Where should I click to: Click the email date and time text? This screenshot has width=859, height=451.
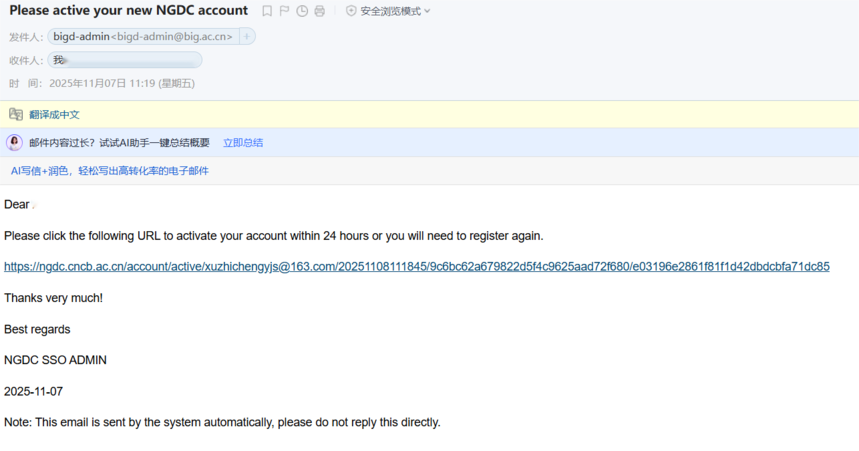[121, 84]
